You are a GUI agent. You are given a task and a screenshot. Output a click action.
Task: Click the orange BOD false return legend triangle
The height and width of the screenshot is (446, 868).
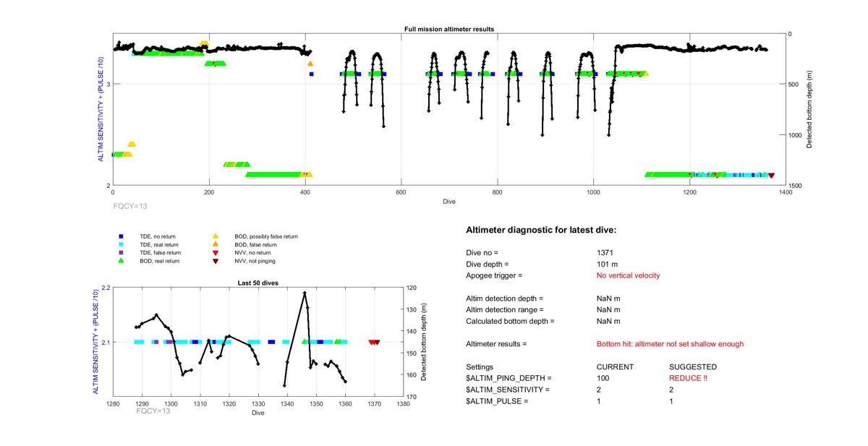tap(215, 244)
